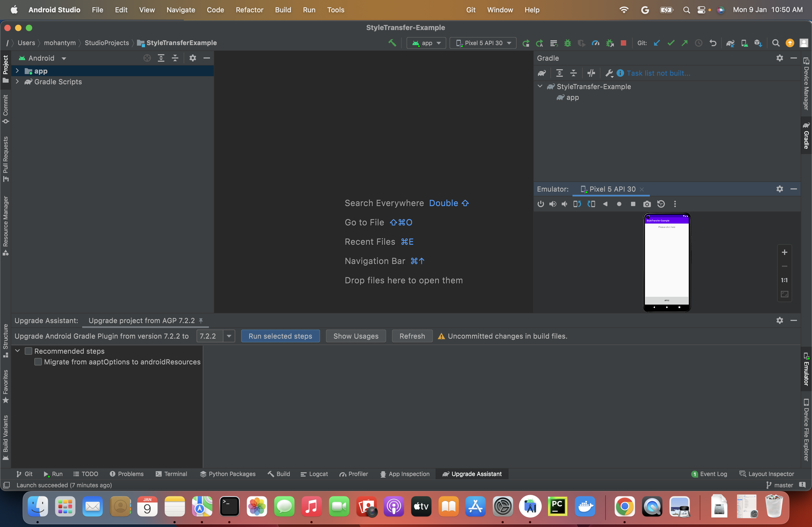Take a screenshot of the emulator
The width and height of the screenshot is (812, 527).
coord(647,204)
